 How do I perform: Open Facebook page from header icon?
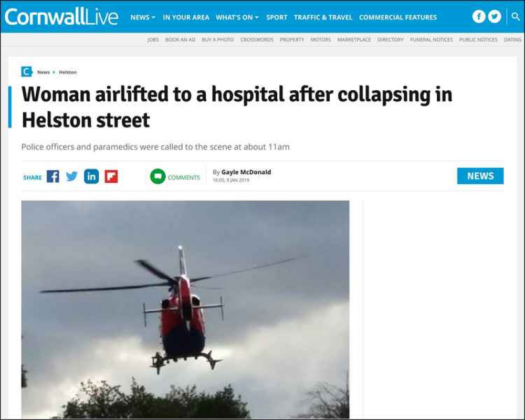[x=479, y=16]
